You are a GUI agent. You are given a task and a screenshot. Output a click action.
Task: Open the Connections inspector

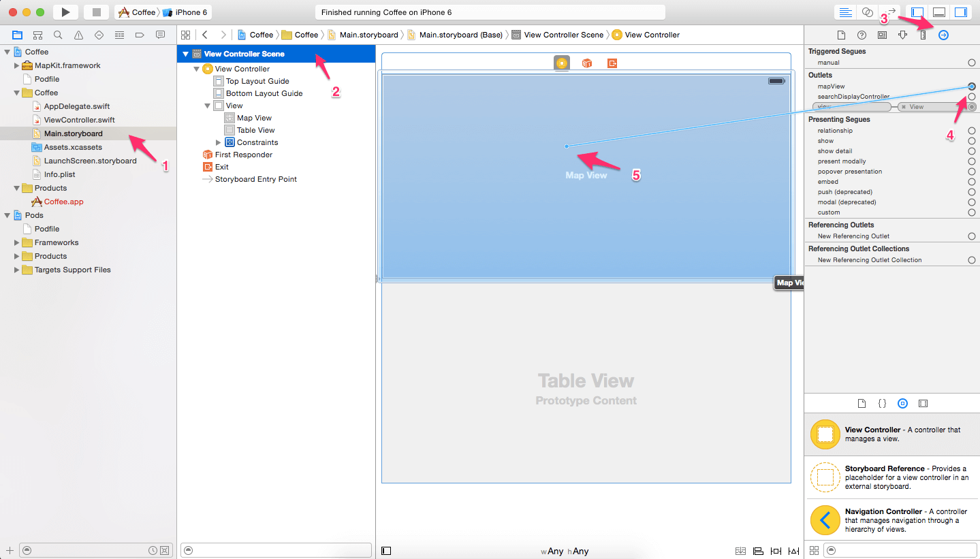[943, 35]
